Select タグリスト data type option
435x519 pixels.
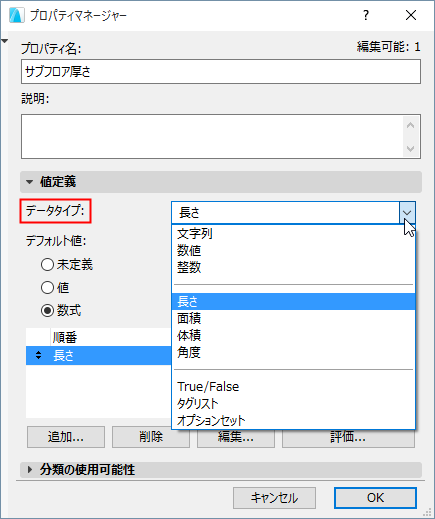click(293, 404)
